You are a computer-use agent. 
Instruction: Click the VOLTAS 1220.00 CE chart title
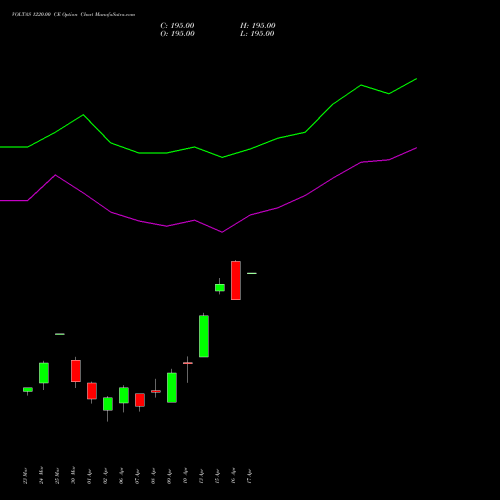click(73, 15)
